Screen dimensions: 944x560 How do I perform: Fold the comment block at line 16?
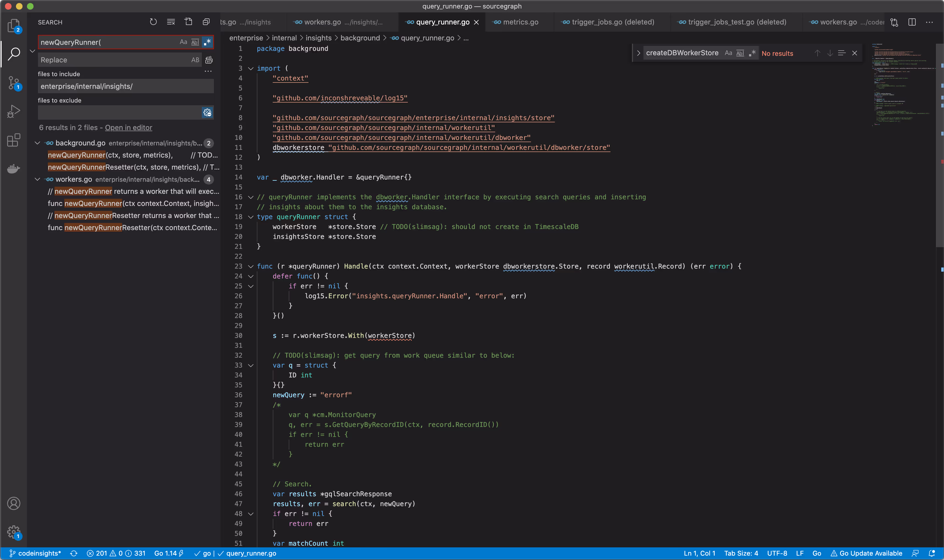pos(251,197)
